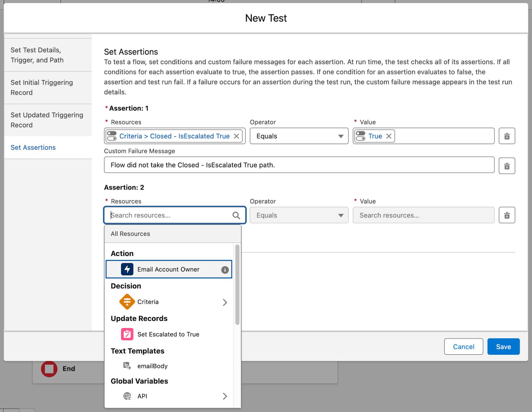This screenshot has height=412, width=532.
Task: Choose the API global variable
Action: pos(169,396)
